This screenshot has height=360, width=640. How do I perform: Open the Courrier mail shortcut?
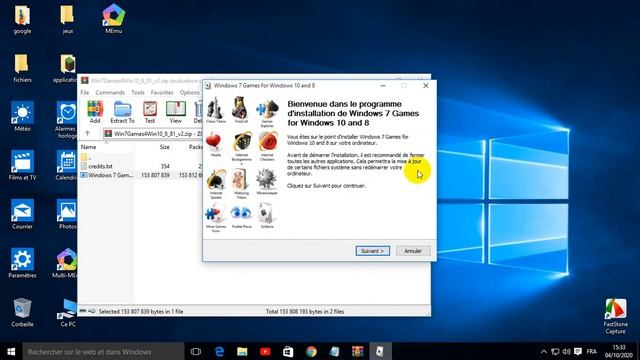(22, 215)
